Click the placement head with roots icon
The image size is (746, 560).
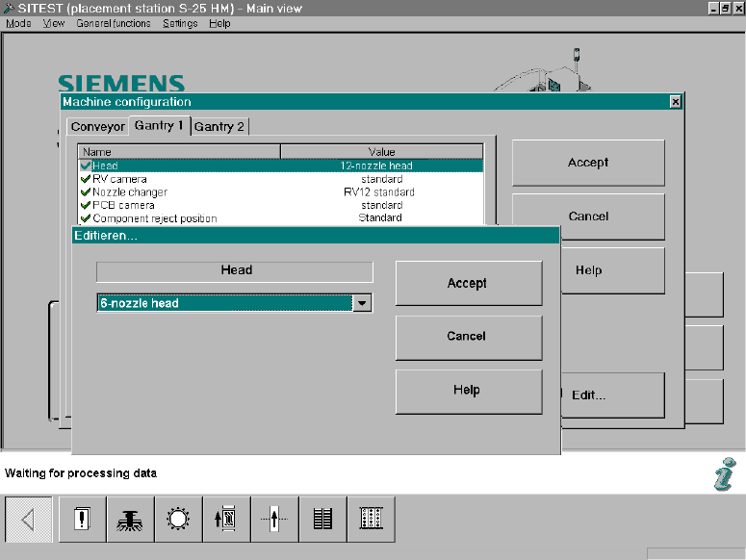[130, 521]
